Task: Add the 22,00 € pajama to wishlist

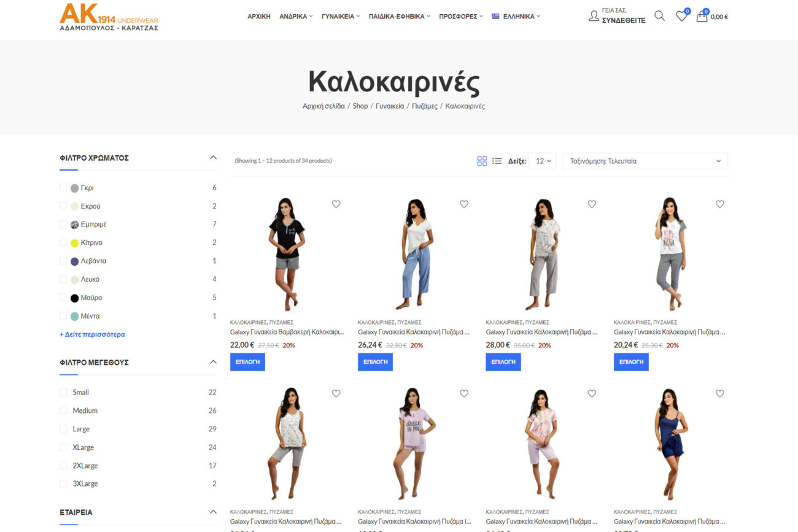Action: tap(336, 204)
